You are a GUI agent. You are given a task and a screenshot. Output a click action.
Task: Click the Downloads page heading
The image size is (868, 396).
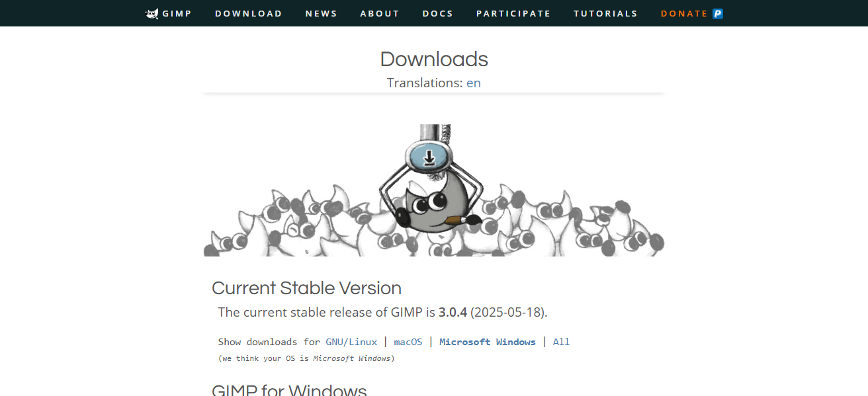tap(434, 59)
